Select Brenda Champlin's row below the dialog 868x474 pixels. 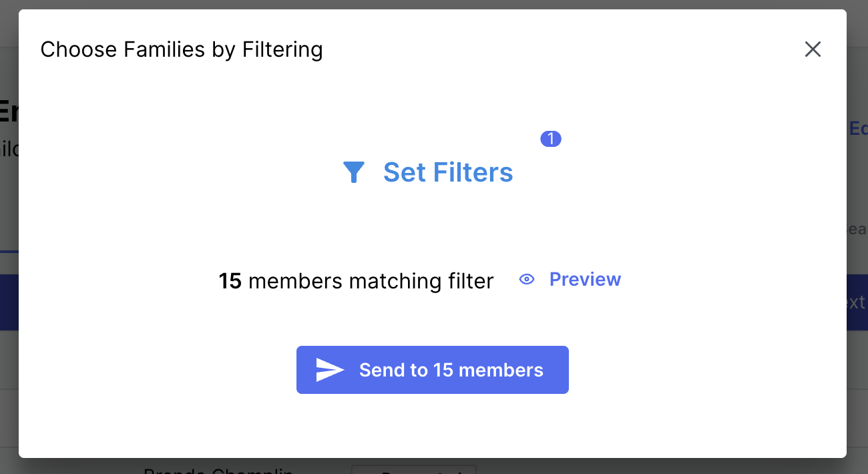pyautogui.click(x=218, y=471)
